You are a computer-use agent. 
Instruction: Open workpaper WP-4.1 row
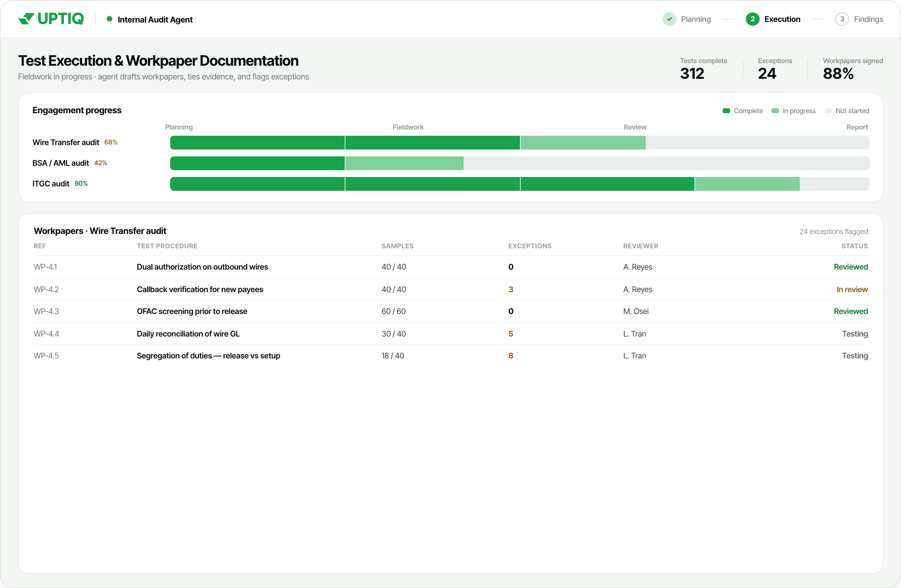450,267
